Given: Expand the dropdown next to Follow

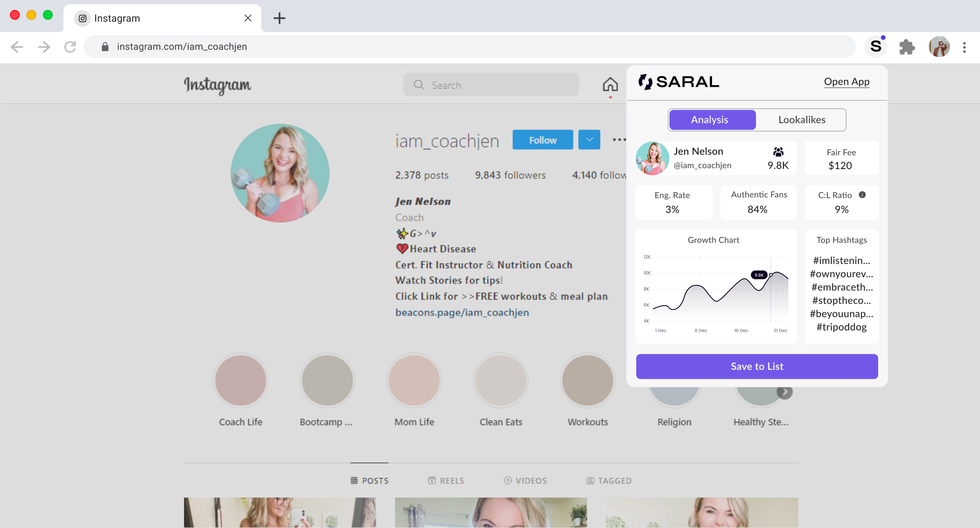Looking at the screenshot, I should (589, 140).
